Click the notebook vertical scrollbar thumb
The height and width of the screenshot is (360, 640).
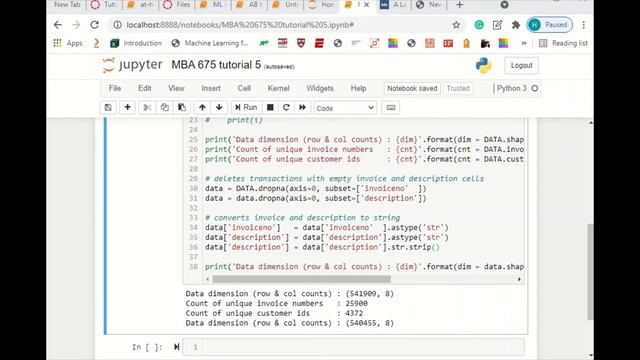tap(590, 272)
